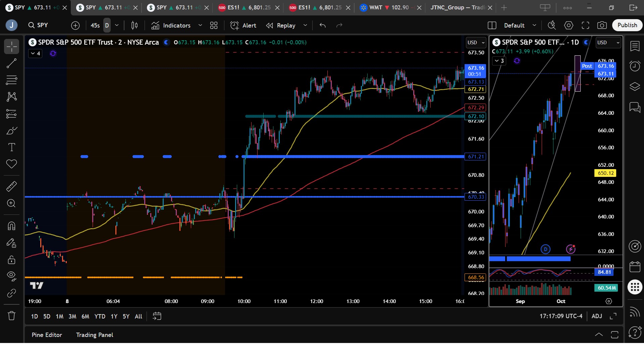Open the Trading Panel

coord(95,335)
